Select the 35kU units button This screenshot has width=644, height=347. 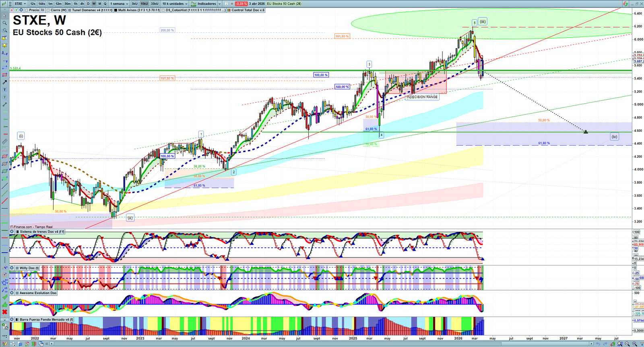[155, 4]
